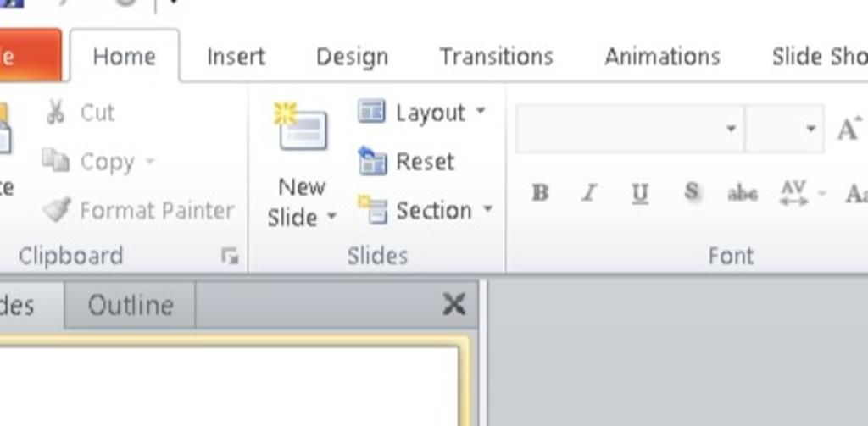This screenshot has height=426, width=868.
Task: Click the New Slide icon
Action: tap(302, 129)
